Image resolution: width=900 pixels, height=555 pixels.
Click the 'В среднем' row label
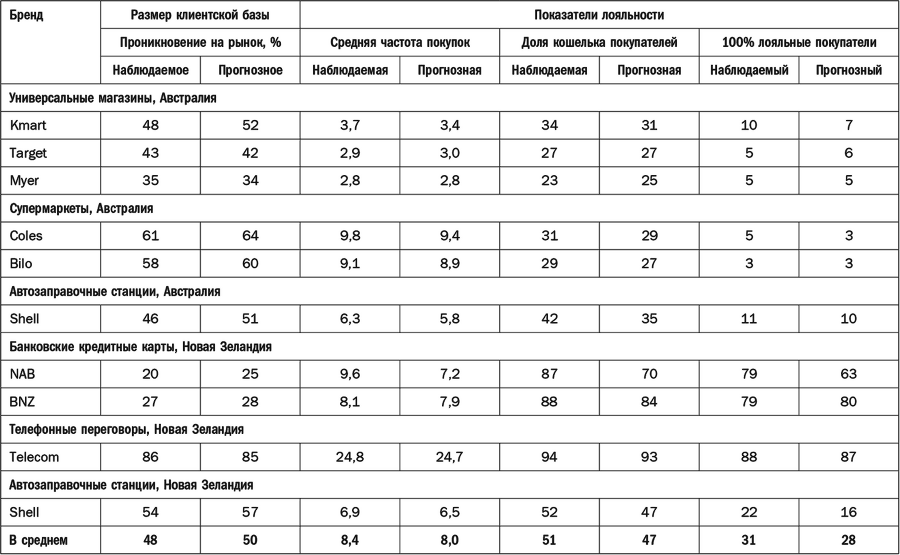pos(38,540)
